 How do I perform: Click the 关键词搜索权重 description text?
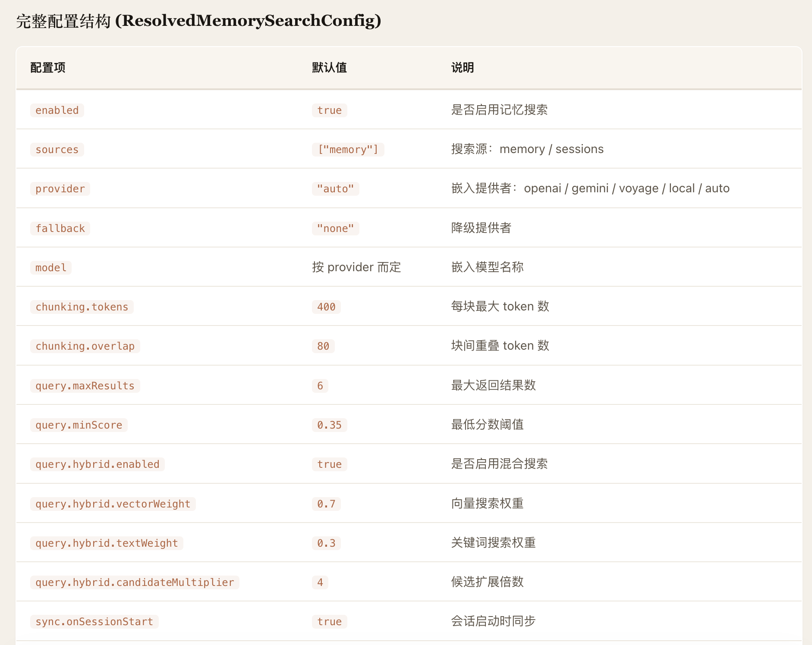pos(493,543)
